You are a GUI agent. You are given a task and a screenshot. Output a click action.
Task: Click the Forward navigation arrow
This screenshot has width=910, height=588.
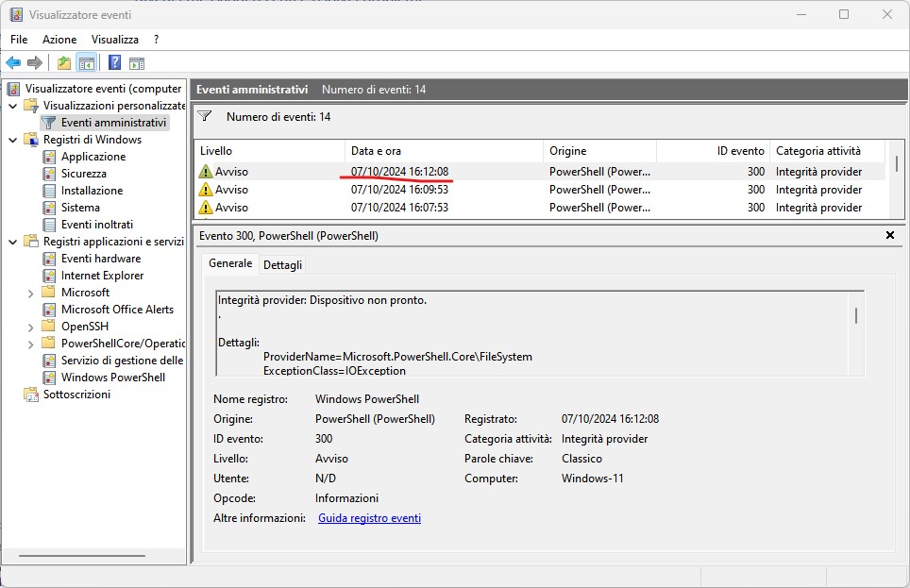[x=34, y=62]
